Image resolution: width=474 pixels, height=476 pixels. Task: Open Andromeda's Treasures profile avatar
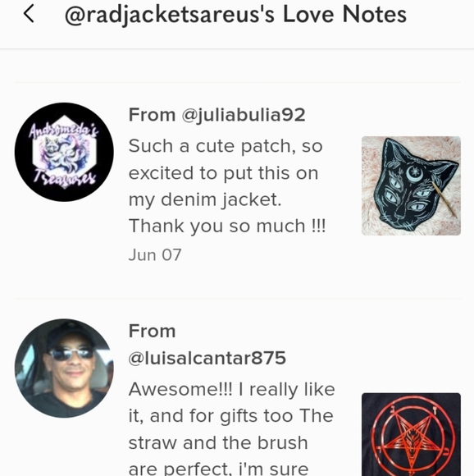click(64, 152)
